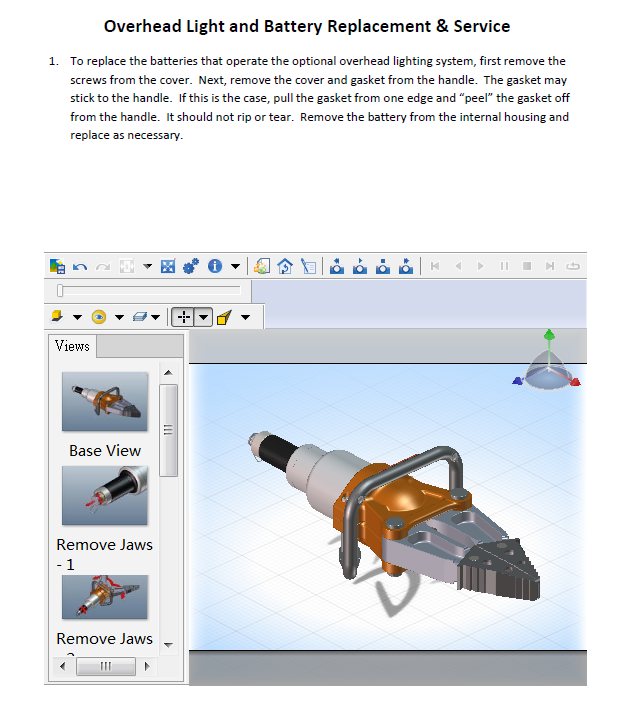Open the dropdown beside the move tool
635x713 pixels.
pyautogui.click(x=203, y=317)
